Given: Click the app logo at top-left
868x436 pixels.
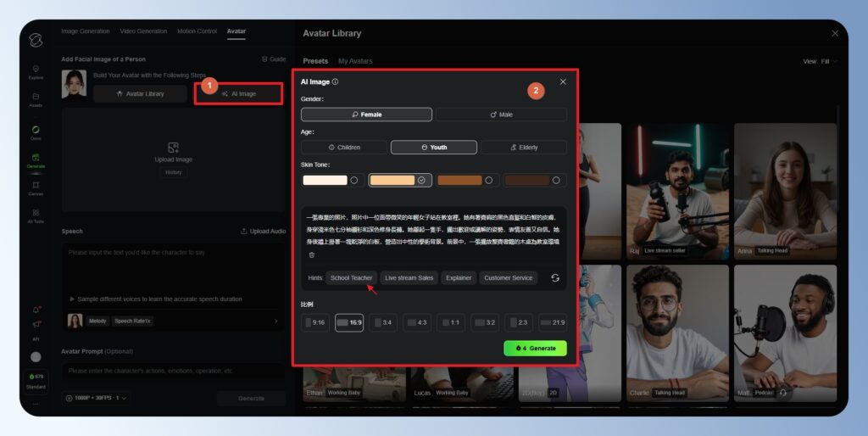Looking at the screenshot, I should pyautogui.click(x=36, y=40).
